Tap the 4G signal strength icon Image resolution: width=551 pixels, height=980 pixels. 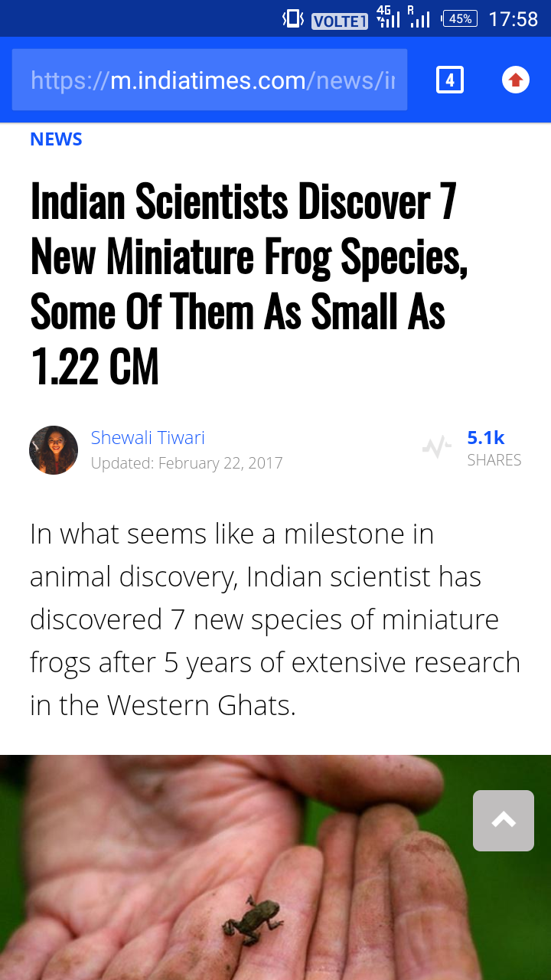(389, 17)
